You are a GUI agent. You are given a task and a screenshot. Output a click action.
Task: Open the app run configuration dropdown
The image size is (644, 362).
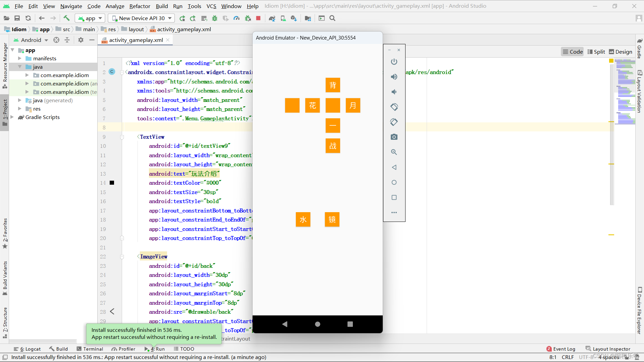[90, 18]
